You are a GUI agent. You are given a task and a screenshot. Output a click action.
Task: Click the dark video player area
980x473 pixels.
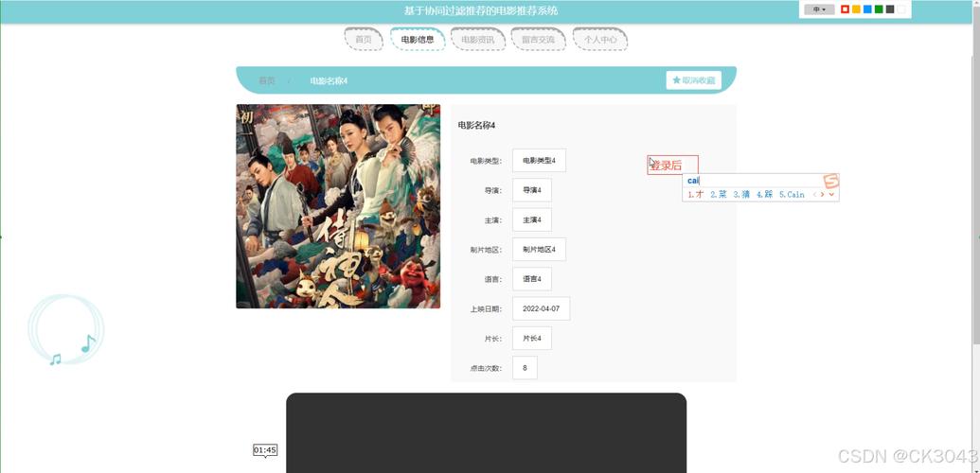[487, 433]
